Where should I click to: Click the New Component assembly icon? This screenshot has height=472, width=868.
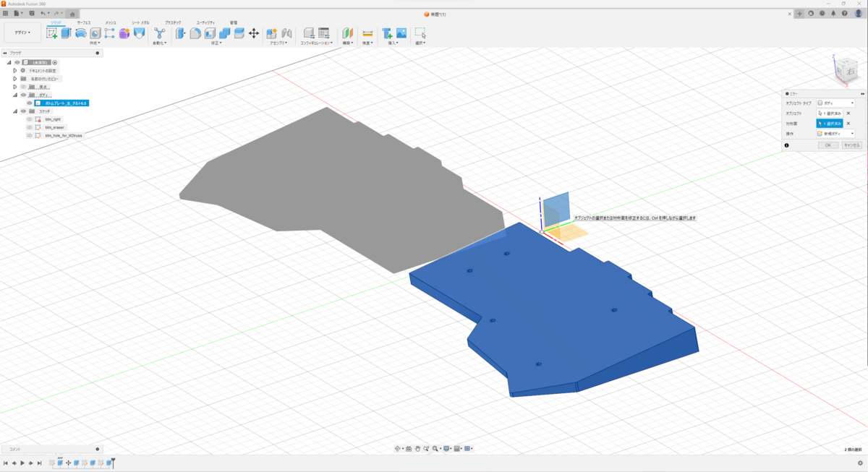[272, 33]
